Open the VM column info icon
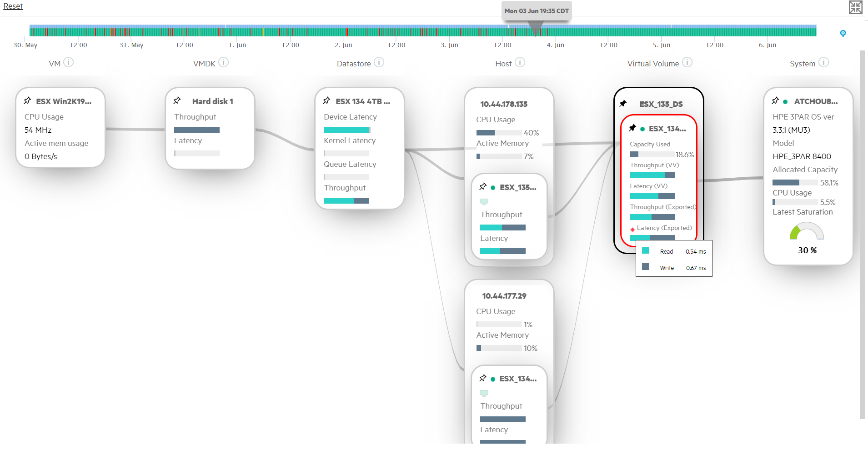This screenshot has width=868, height=455. [x=68, y=62]
